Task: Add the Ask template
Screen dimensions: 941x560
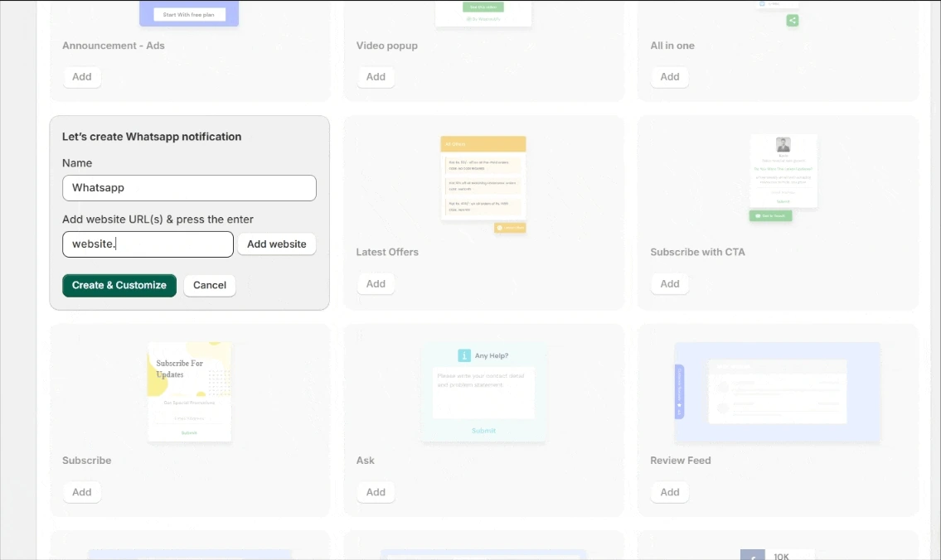Action: (x=376, y=492)
